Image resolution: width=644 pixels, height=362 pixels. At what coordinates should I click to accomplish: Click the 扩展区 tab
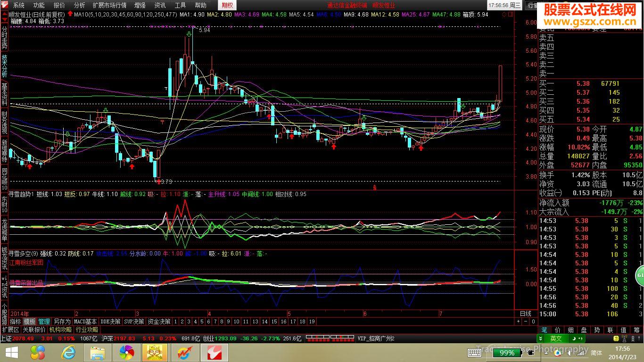(x=10, y=329)
